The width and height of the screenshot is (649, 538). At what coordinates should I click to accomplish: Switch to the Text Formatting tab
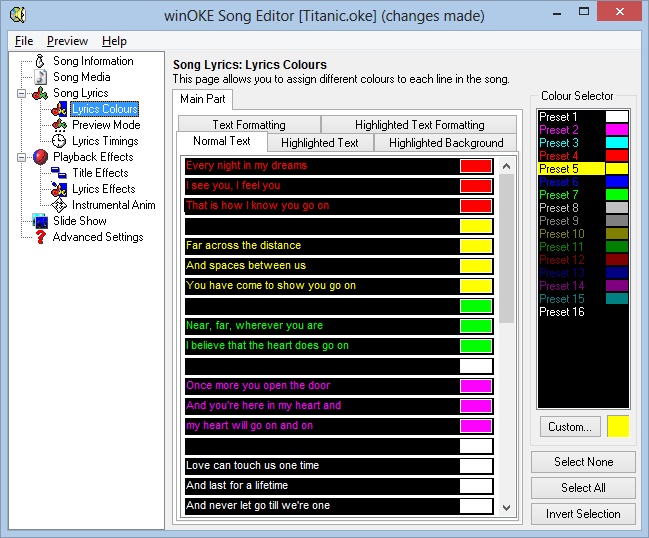[x=249, y=125]
